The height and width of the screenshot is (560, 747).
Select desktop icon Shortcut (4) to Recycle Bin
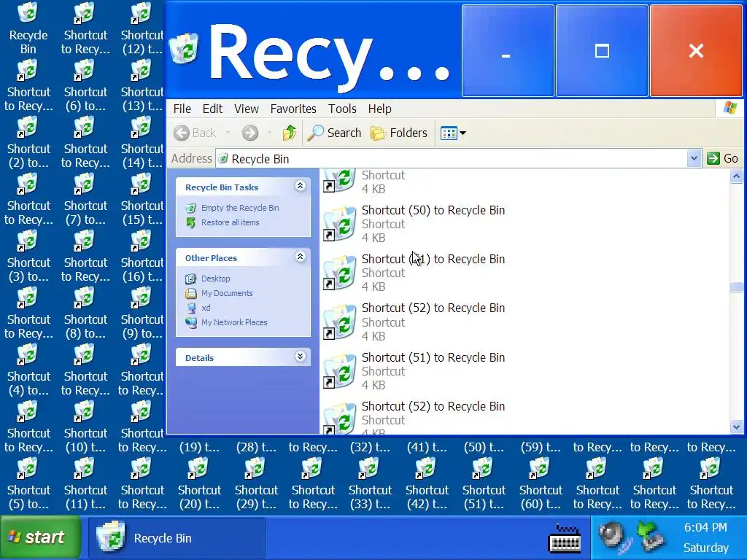[x=28, y=370]
